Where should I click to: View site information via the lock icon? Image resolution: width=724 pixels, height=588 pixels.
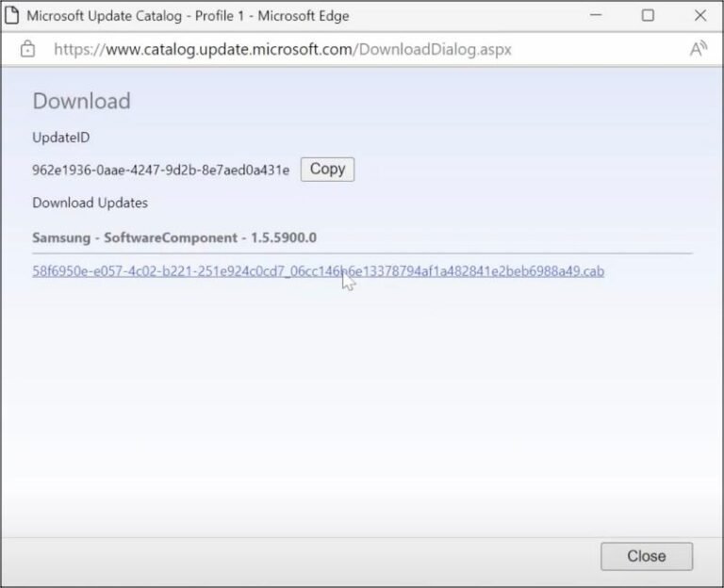point(27,49)
